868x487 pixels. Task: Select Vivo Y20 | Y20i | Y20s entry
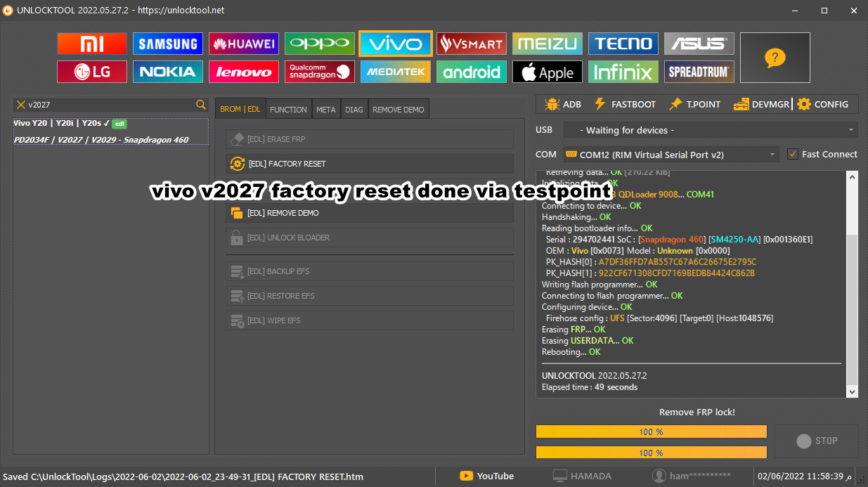point(111,131)
